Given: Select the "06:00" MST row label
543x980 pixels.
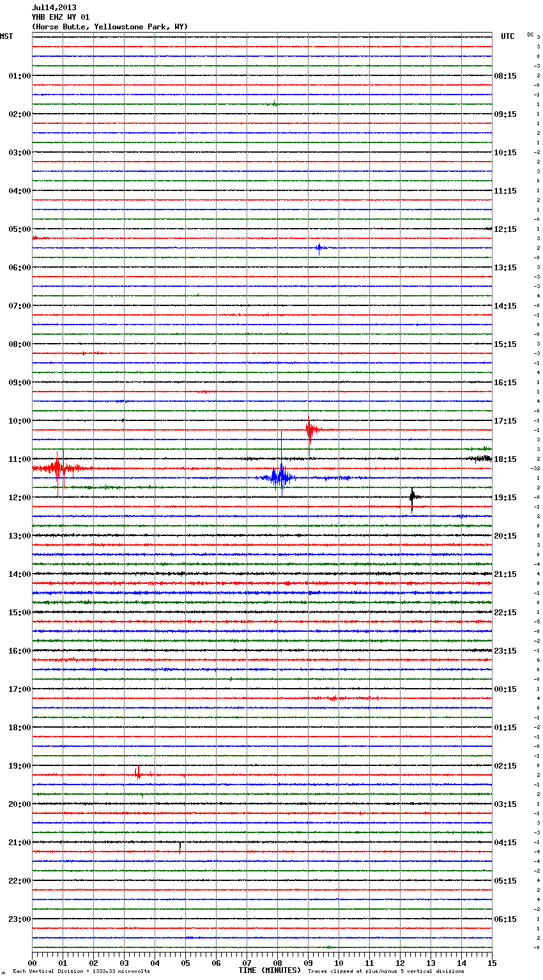Looking at the screenshot, I should click(x=19, y=268).
